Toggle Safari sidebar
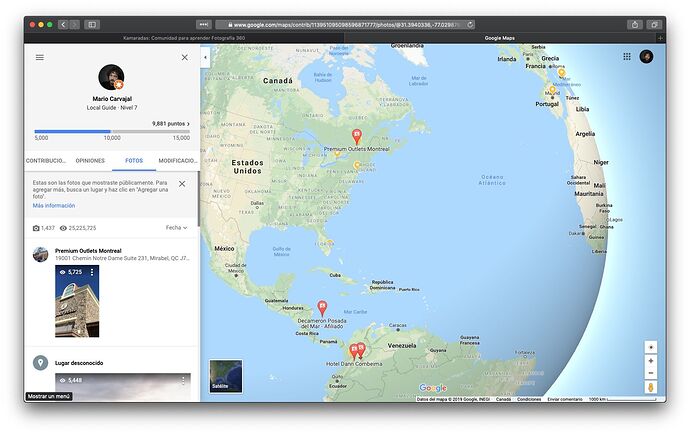The width and height of the screenshot is (690, 434). (x=92, y=25)
